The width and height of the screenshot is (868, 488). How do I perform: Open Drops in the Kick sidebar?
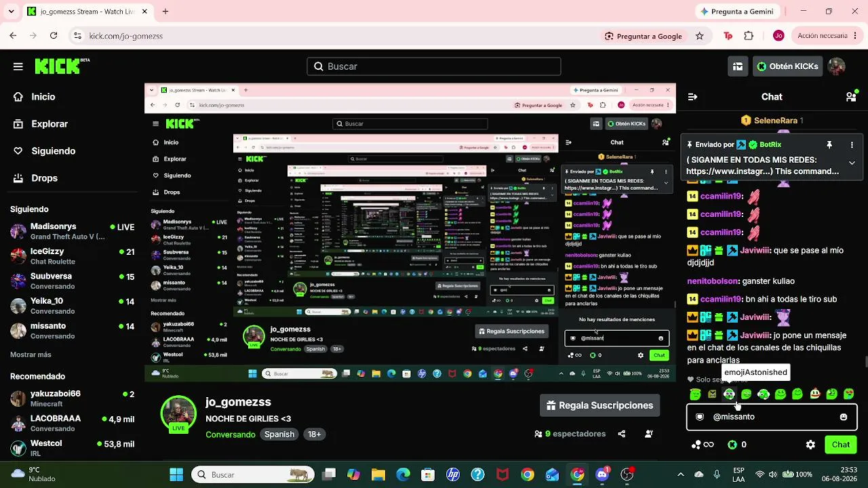[x=35, y=178]
